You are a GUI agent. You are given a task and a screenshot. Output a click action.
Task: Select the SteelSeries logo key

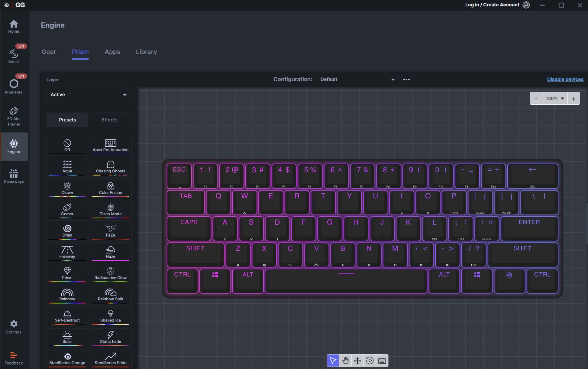509,281
